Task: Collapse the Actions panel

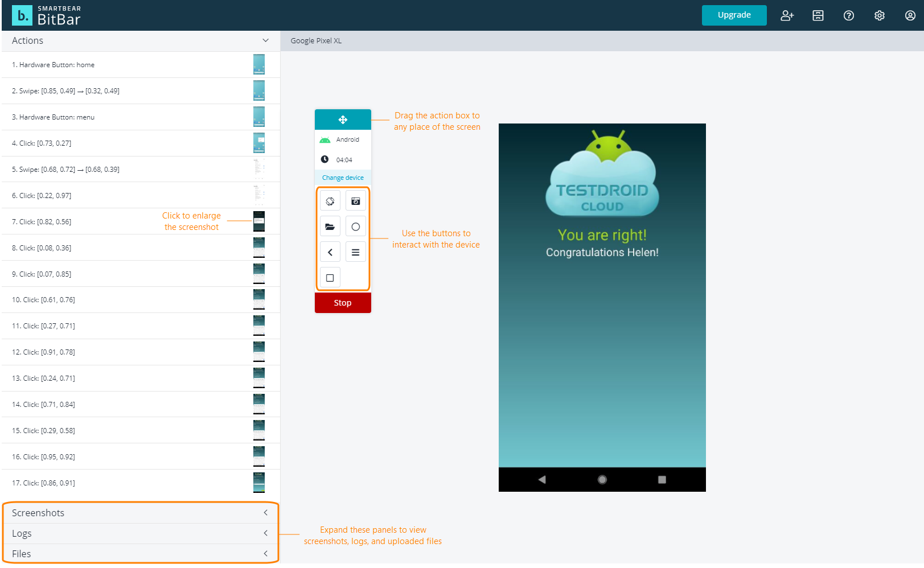Action: coord(265,40)
